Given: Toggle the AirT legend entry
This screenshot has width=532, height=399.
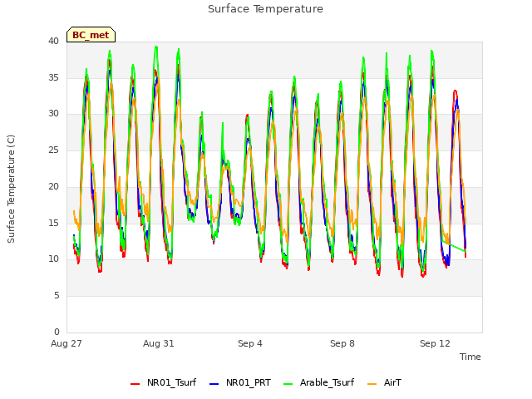Looking at the screenshot, I should (x=384, y=382).
